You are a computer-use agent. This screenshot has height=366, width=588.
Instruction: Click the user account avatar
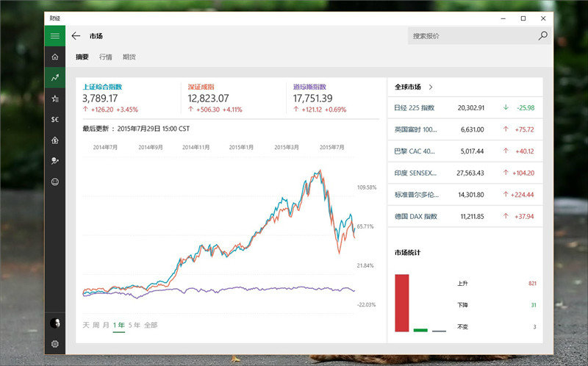(x=55, y=323)
